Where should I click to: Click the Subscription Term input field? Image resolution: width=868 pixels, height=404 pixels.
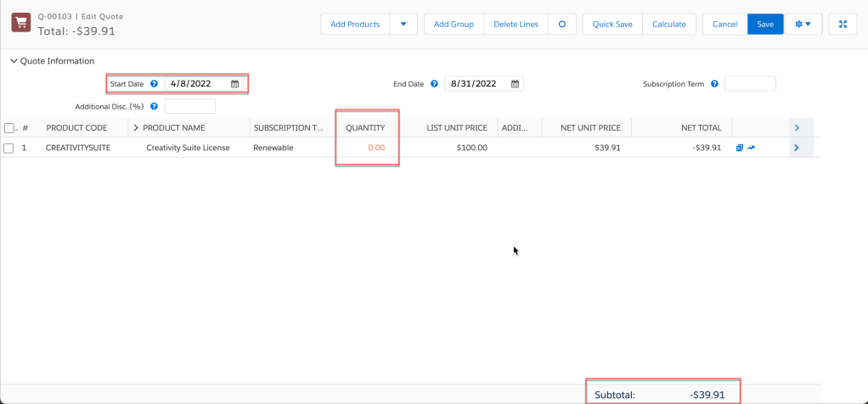tap(749, 84)
